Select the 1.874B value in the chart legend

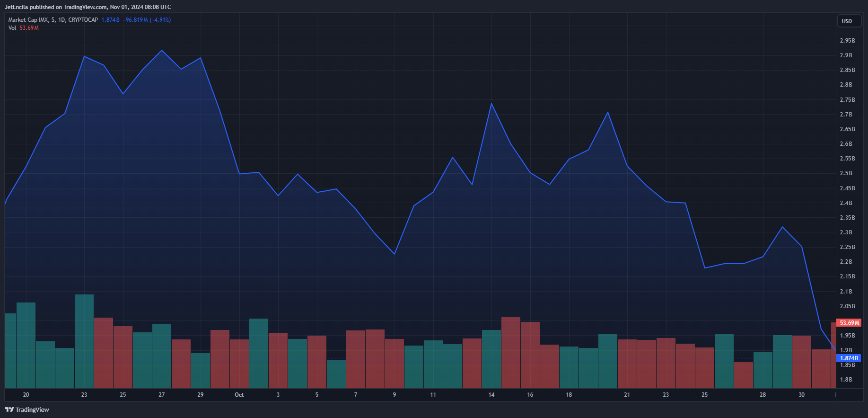pyautogui.click(x=110, y=20)
